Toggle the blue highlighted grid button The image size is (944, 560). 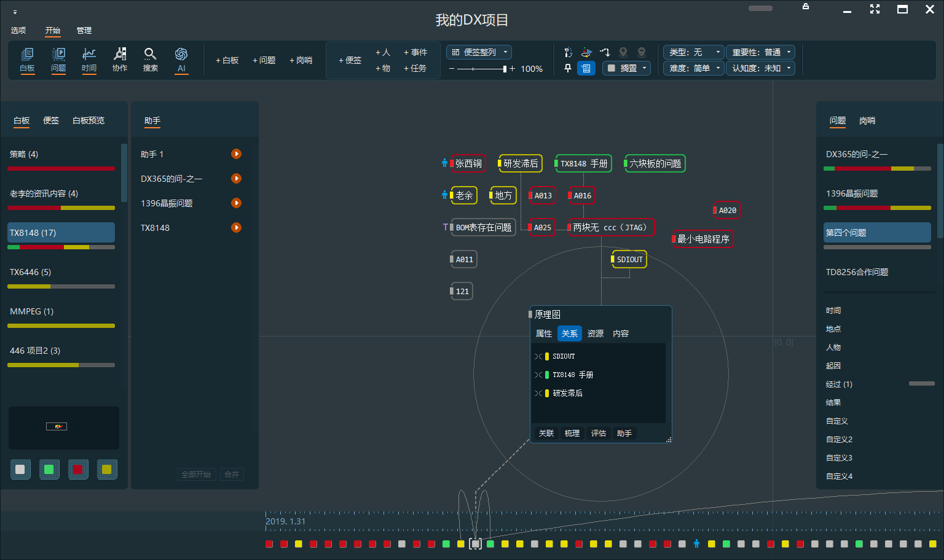(x=586, y=68)
